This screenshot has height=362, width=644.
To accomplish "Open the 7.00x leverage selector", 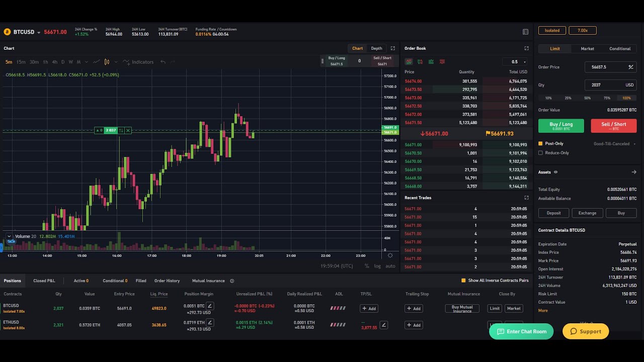I will (x=582, y=31).
